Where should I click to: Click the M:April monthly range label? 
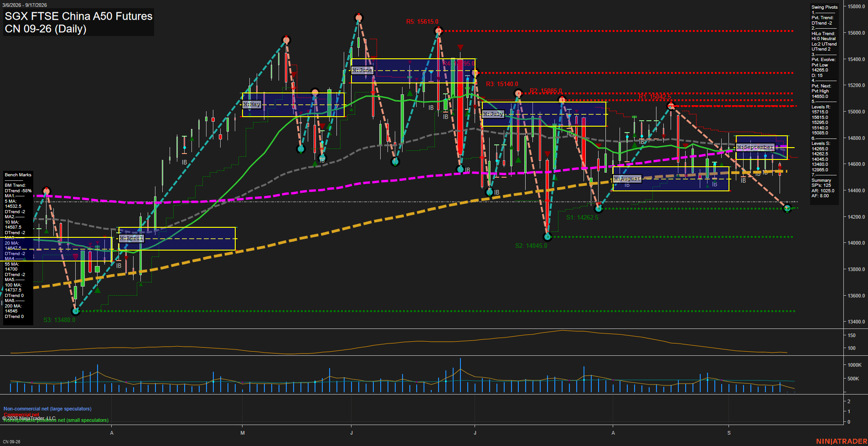(131, 238)
